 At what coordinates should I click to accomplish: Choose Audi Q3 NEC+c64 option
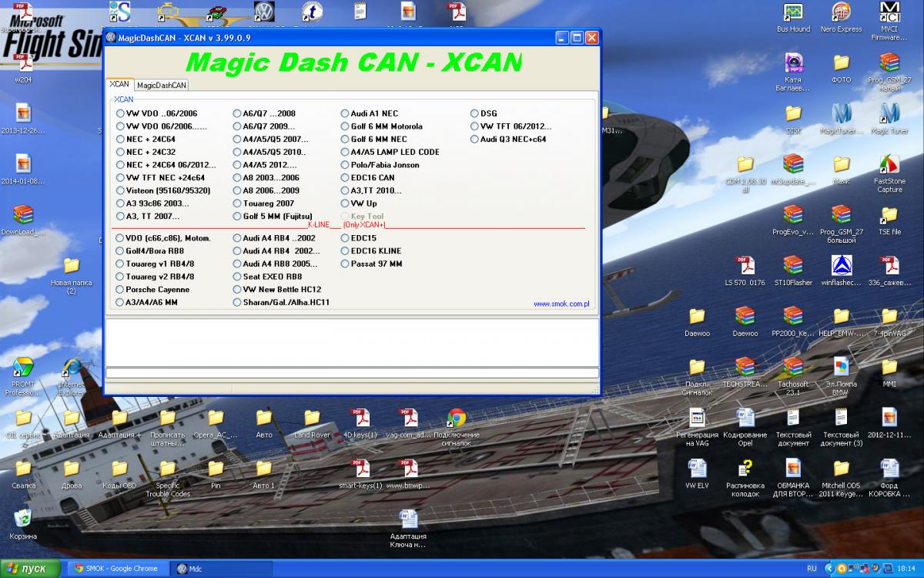474,139
